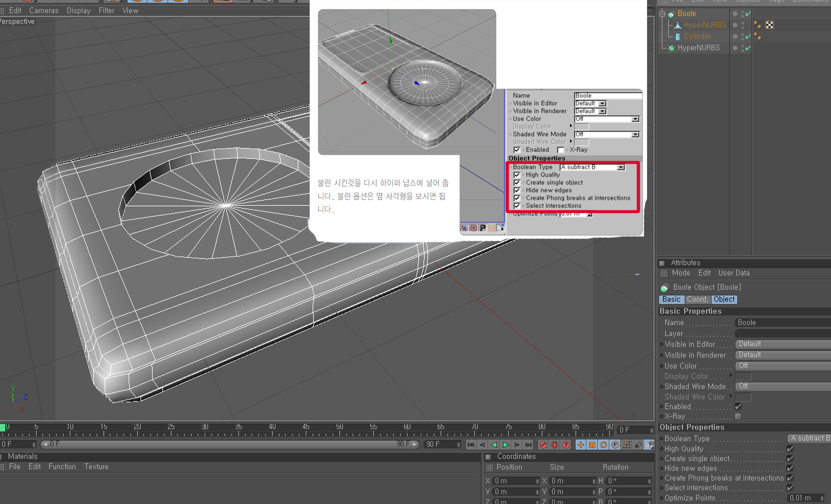Image resolution: width=831 pixels, height=504 pixels.
Task: Toggle scale keying orange square icon
Action: tap(592, 445)
